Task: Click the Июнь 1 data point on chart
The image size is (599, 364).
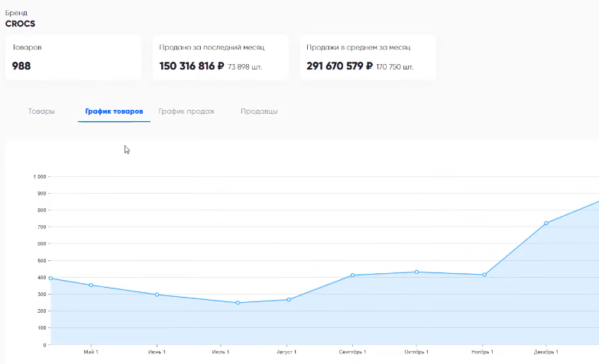Action: 157,295
